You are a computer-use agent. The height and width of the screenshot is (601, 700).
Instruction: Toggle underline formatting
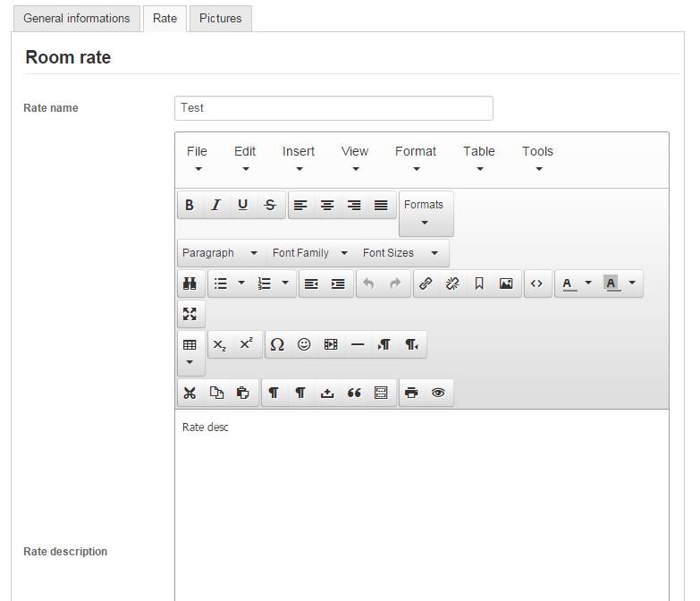243,205
